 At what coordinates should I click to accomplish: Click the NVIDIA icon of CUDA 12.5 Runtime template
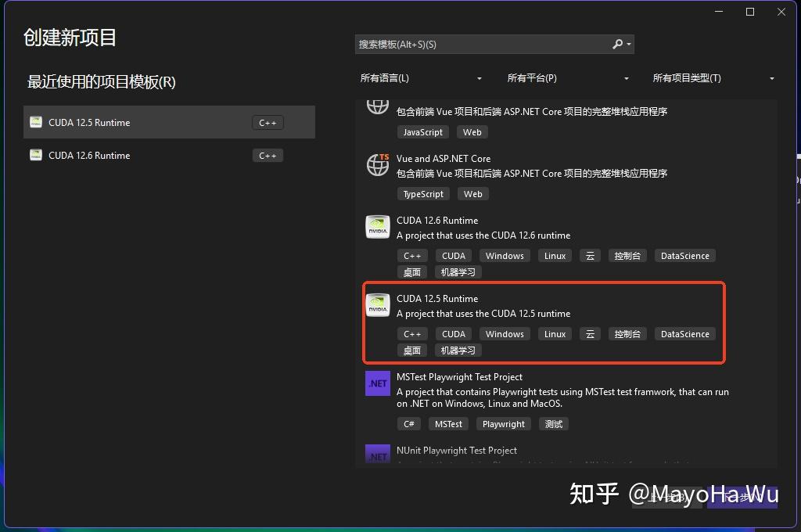pyautogui.click(x=377, y=304)
